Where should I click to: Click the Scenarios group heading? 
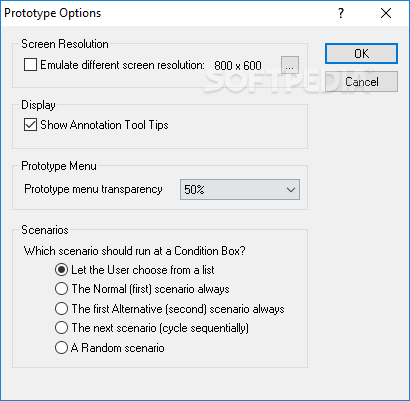pyautogui.click(x=45, y=230)
